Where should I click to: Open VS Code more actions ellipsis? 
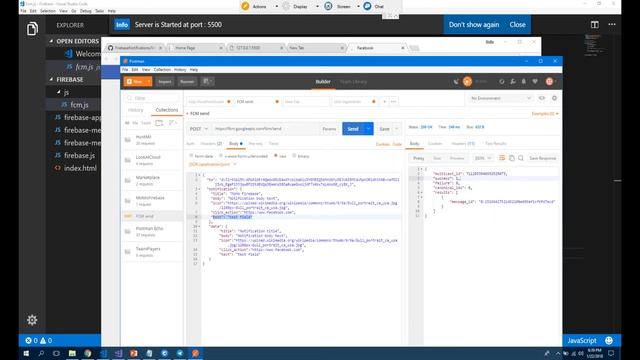click(x=612, y=24)
